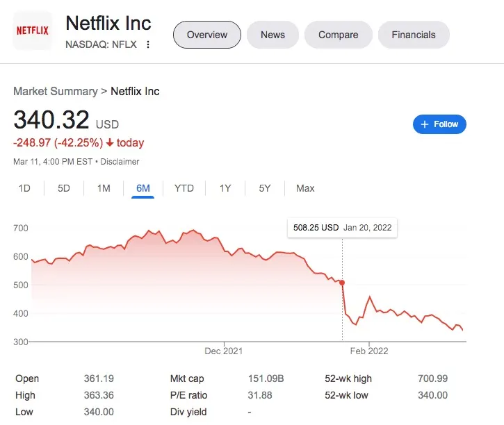Click the red down arrow icon
This screenshot has height=425, width=504.
point(110,143)
